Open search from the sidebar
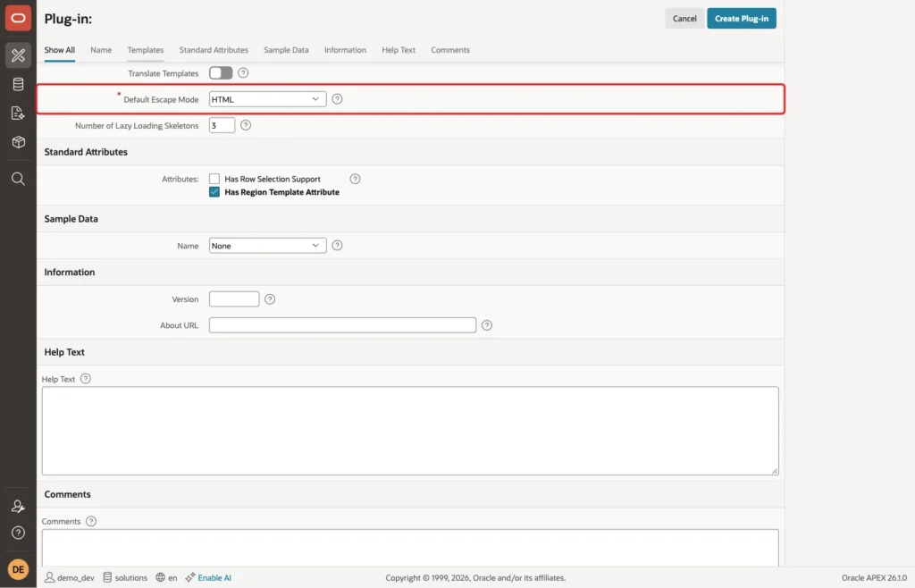The width and height of the screenshot is (915, 588). click(18, 179)
